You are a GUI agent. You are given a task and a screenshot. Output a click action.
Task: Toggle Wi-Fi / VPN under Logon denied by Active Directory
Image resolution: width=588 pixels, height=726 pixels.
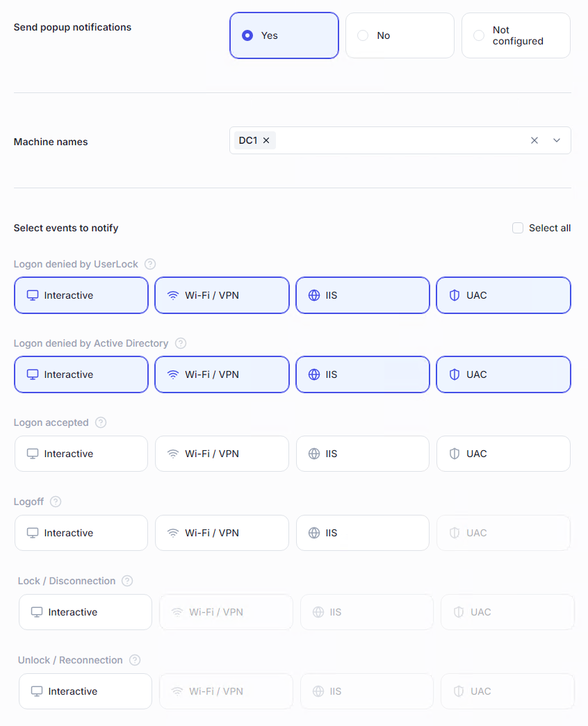pos(222,374)
